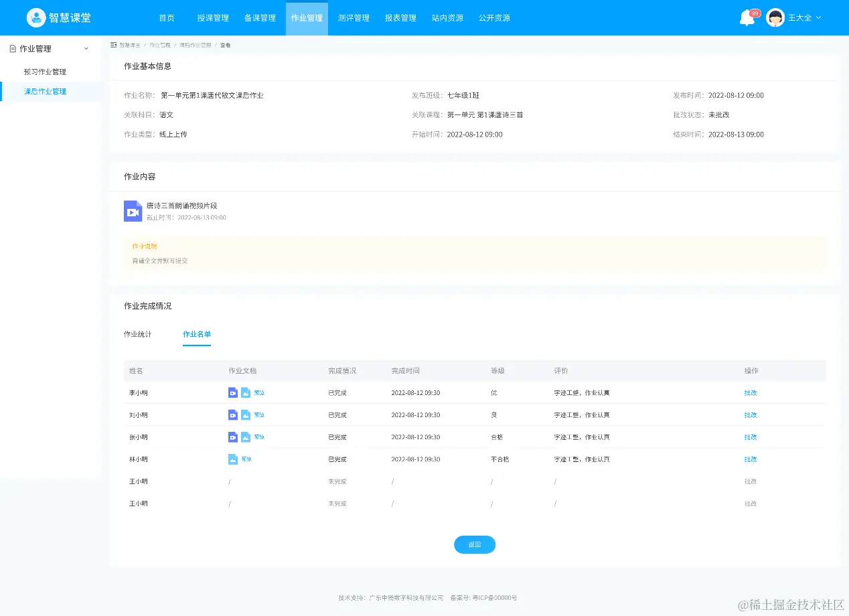Open the image file icon in 李小明's row
This screenshot has width=849, height=616.
click(246, 393)
